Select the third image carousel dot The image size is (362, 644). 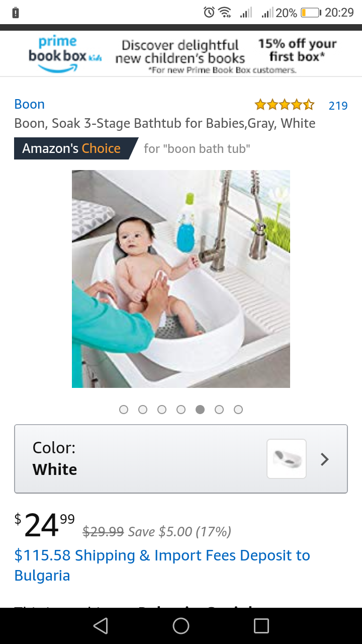point(162,410)
